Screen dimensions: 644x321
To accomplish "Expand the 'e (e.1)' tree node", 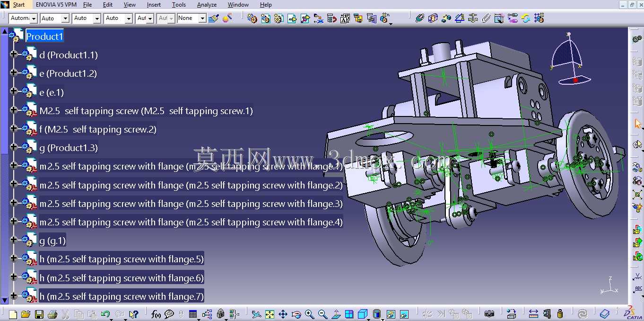I will [14, 91].
